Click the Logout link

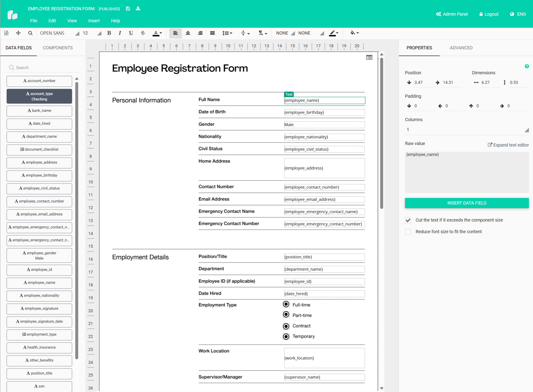[489, 14]
